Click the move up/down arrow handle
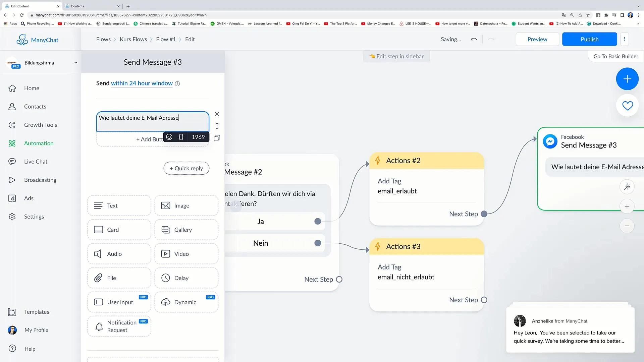The height and width of the screenshot is (362, 644). (x=217, y=126)
